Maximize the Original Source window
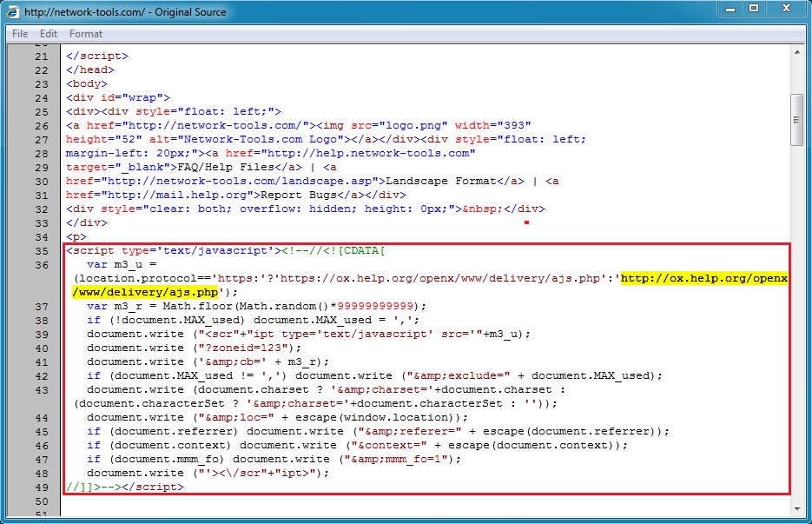812x524 pixels. click(754, 9)
